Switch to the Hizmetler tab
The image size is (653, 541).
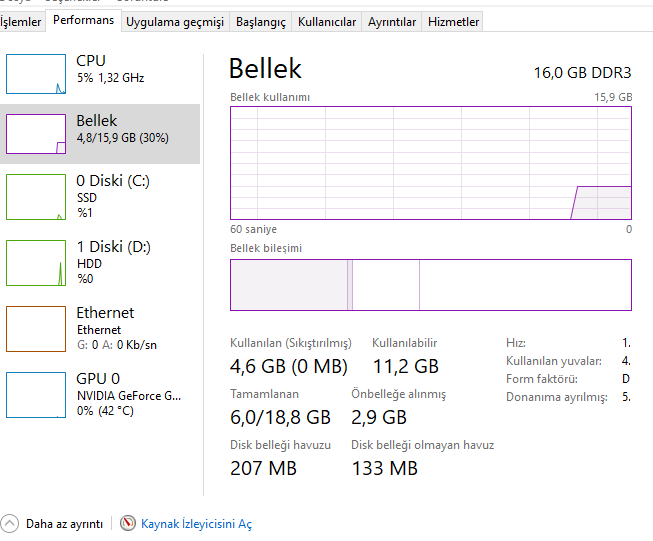454,21
